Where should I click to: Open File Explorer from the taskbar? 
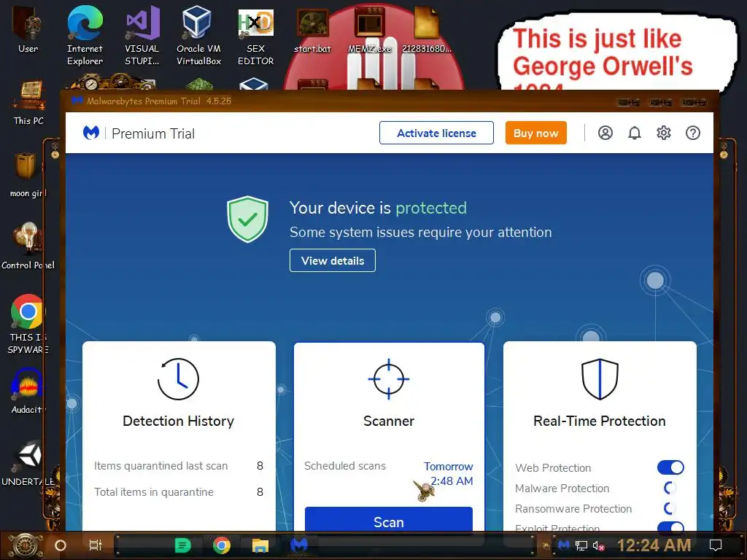[260, 545]
